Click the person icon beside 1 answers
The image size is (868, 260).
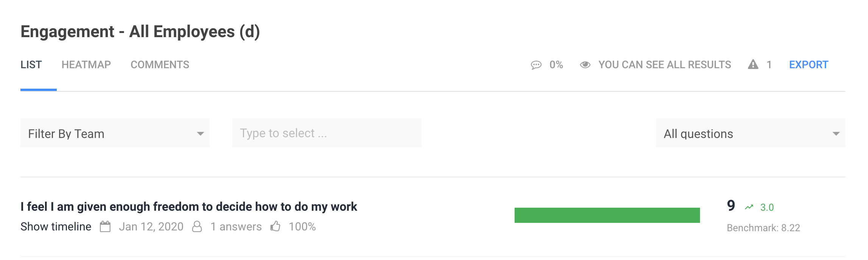(x=197, y=227)
